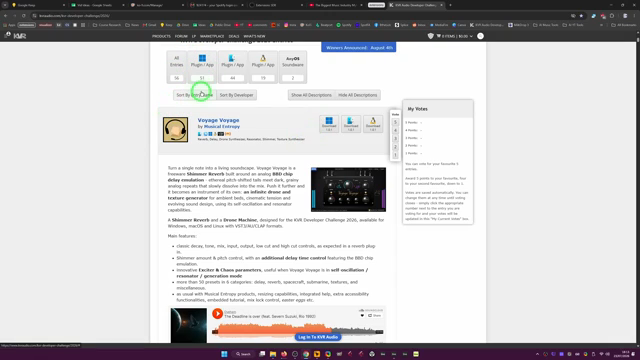This screenshot has height=360, width=640.
Task: Open the Voyage Voyage plugin screenshot
Action: coord(348,189)
